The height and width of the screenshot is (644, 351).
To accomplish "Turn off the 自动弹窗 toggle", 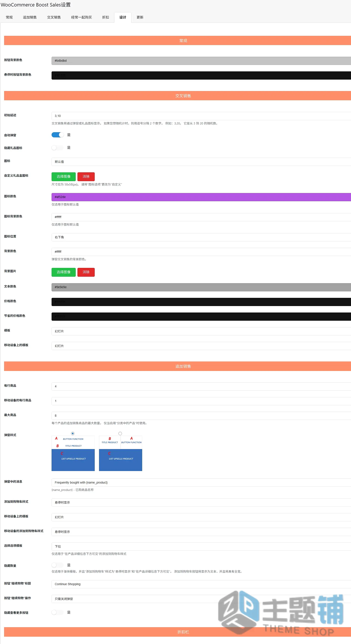I will coord(58,135).
